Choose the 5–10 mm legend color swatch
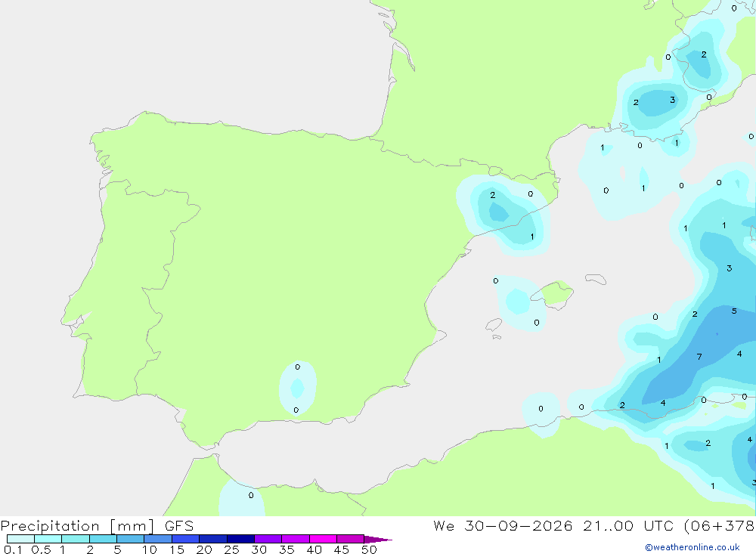This screenshot has height=554, width=756. pyautogui.click(x=131, y=539)
